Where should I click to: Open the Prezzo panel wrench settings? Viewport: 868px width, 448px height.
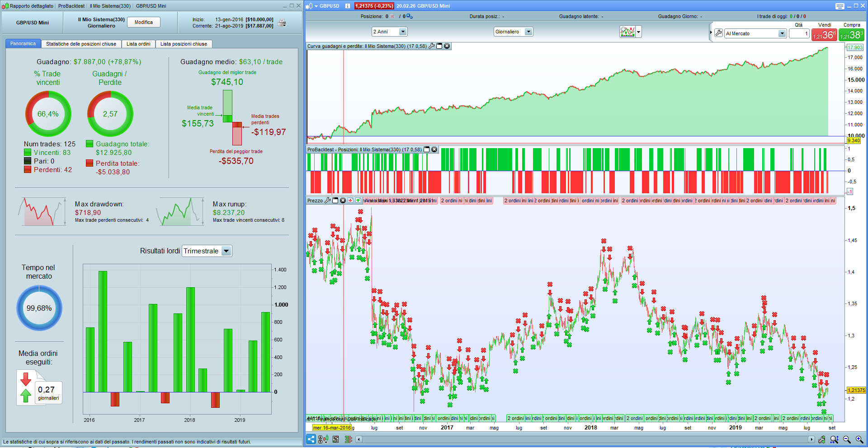pos(328,201)
